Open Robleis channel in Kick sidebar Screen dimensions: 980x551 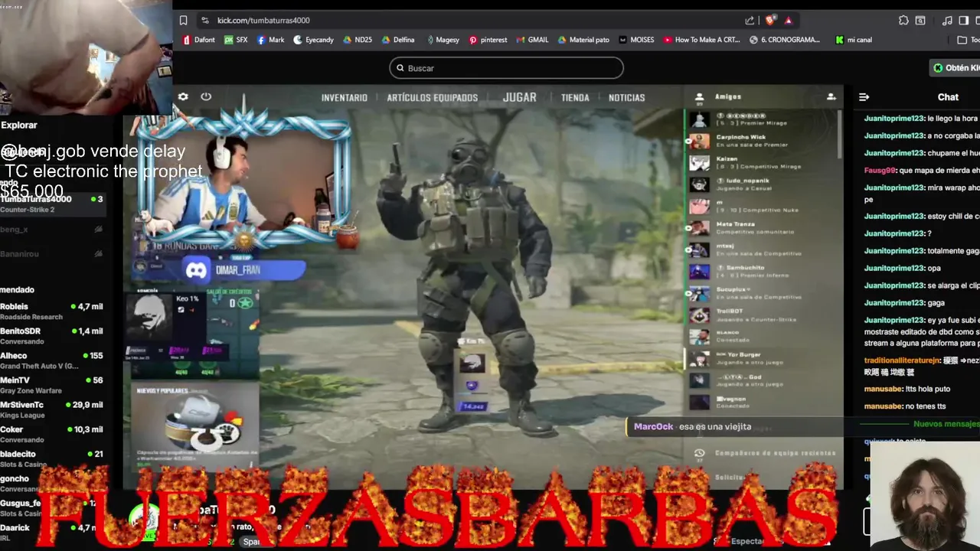[52, 311]
